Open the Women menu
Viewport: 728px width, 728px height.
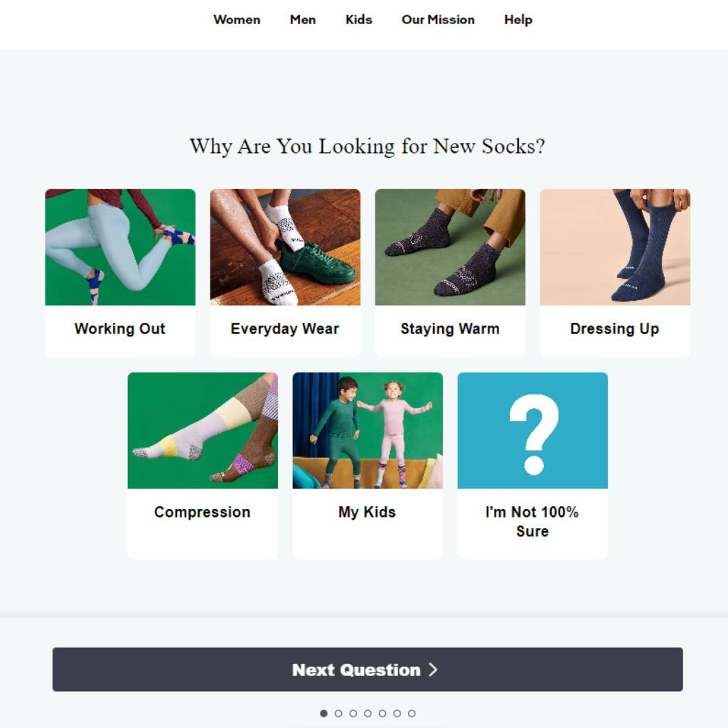(237, 19)
